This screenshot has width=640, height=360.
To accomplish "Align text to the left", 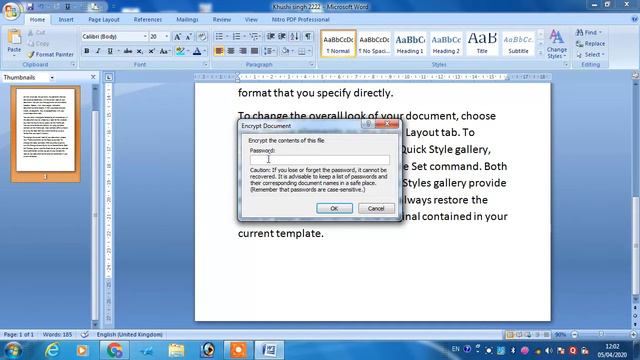I will coord(219,51).
